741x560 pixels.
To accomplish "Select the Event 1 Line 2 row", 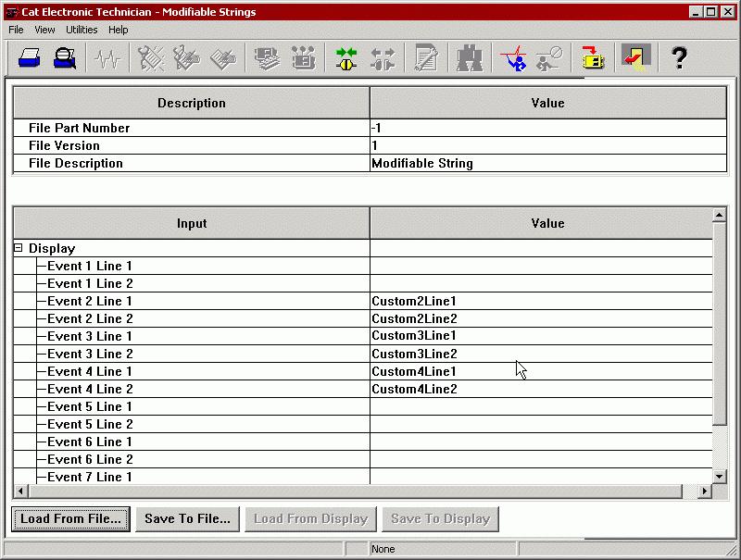I will coord(363,283).
